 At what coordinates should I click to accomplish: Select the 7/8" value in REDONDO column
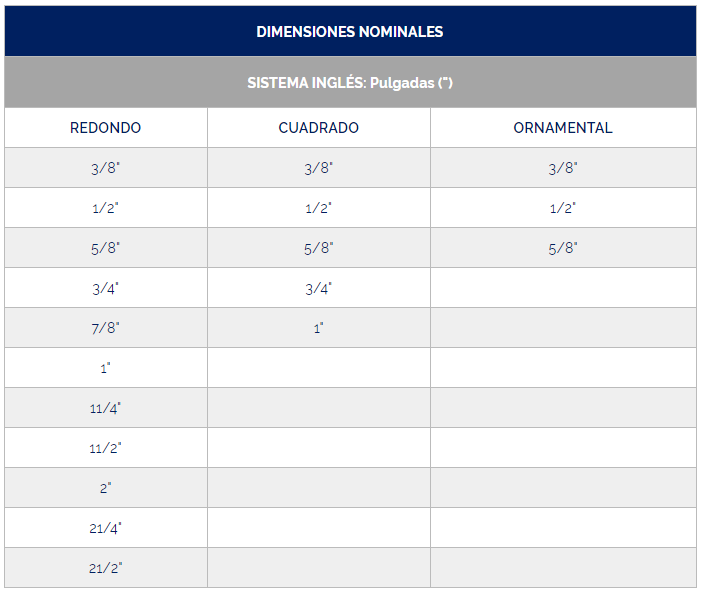(x=105, y=328)
